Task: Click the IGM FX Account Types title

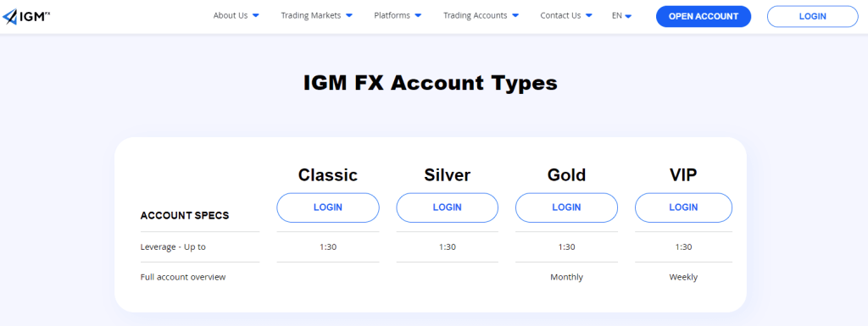Action: point(430,83)
